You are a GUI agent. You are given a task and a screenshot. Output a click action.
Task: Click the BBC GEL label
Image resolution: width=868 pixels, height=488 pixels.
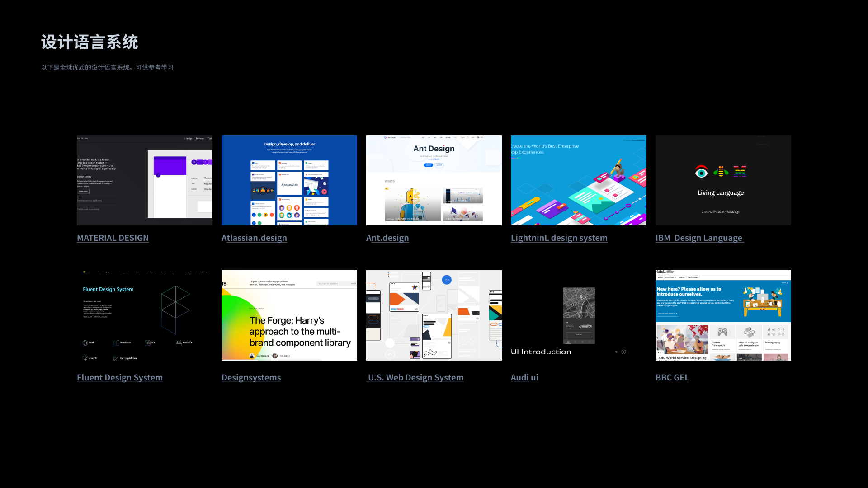coord(672,378)
